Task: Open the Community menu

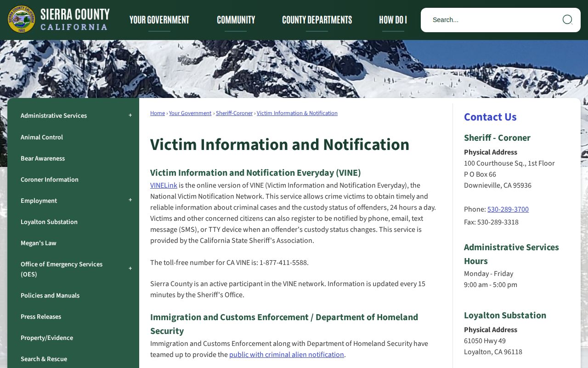Action: click(x=236, y=20)
